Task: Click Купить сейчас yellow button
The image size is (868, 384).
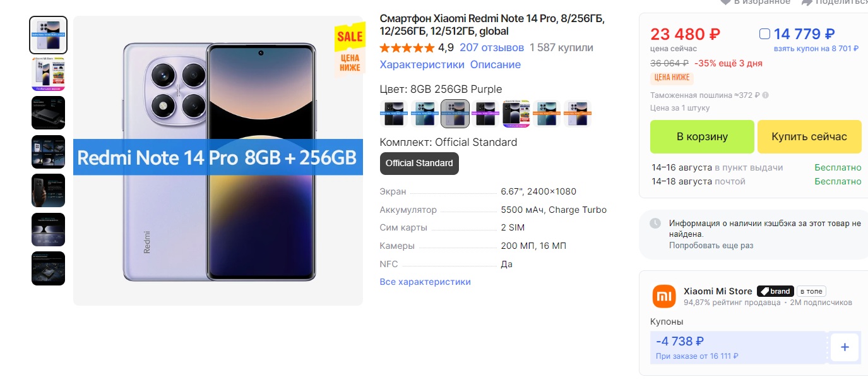Action: [809, 136]
